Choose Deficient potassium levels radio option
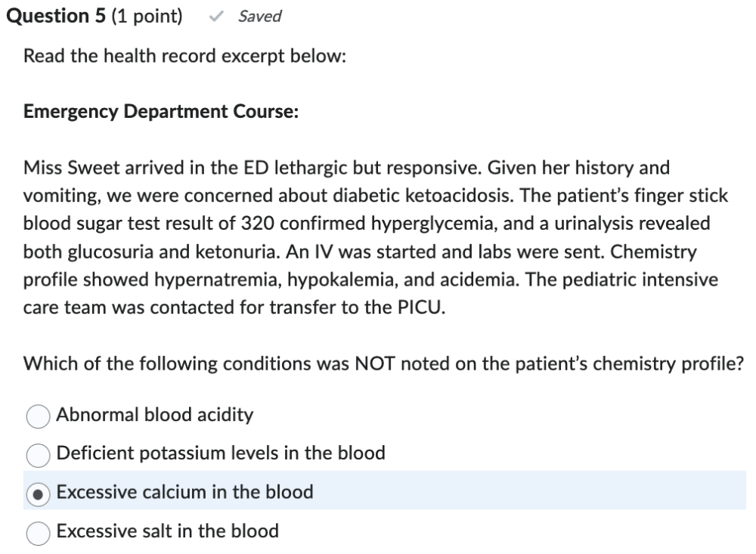756x554 pixels. 38,454
